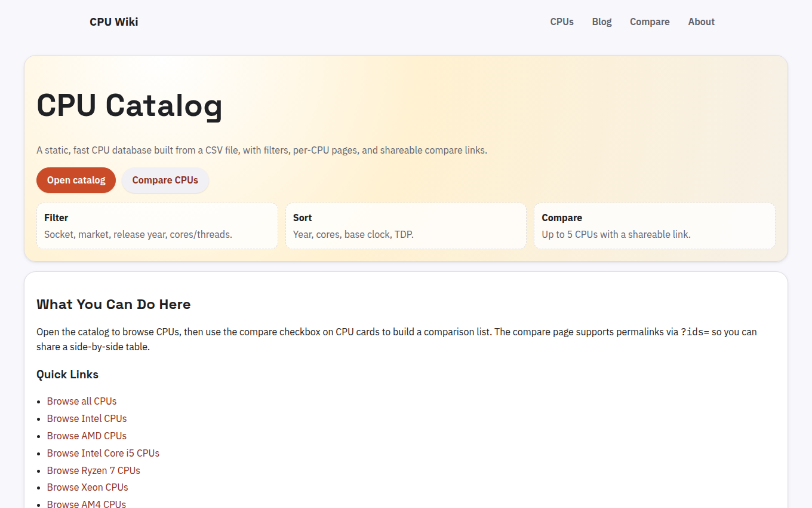Image resolution: width=812 pixels, height=508 pixels.
Task: Click 'Year, cores, base clock, TDP.' text
Action: coord(353,234)
